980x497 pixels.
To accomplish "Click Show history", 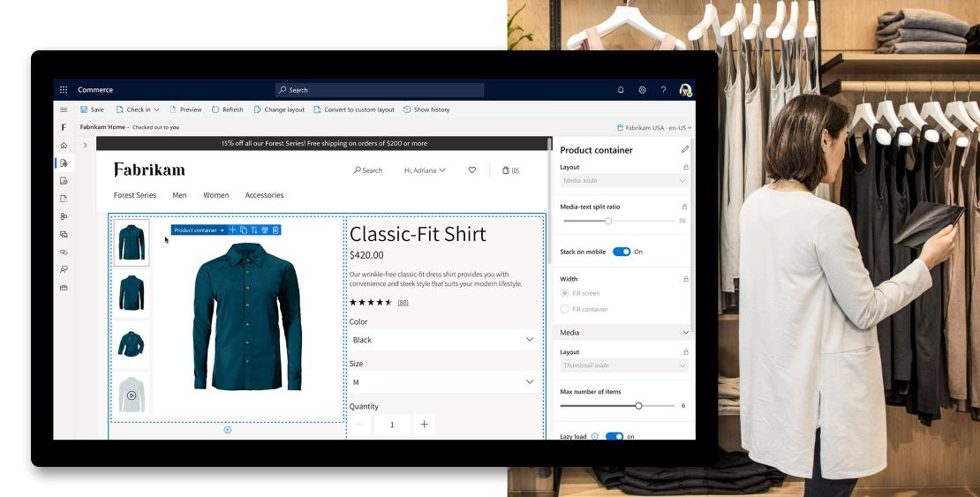I will (426, 109).
